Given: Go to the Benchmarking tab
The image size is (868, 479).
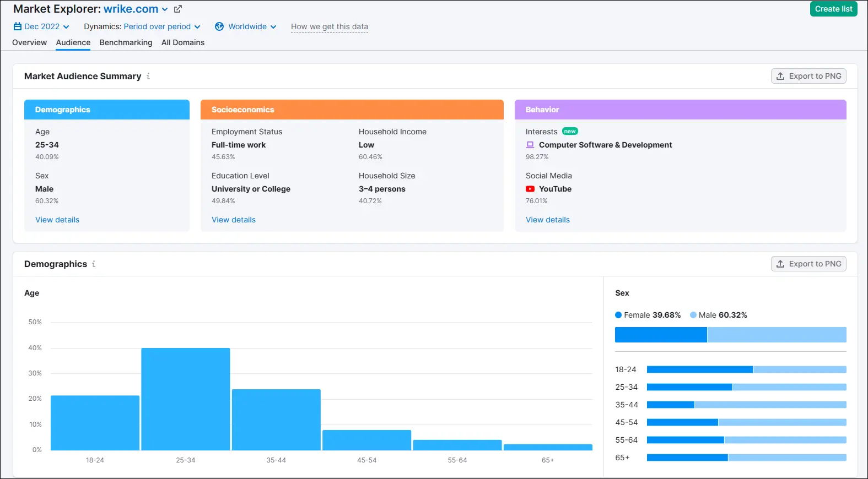Looking at the screenshot, I should [126, 42].
